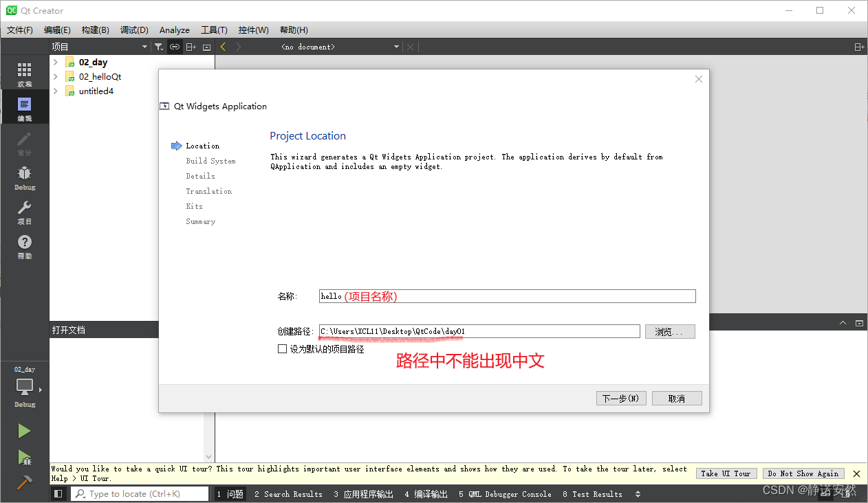The width and height of the screenshot is (868, 503).
Task: Close the document with the toolbar X icon
Action: pos(411,47)
